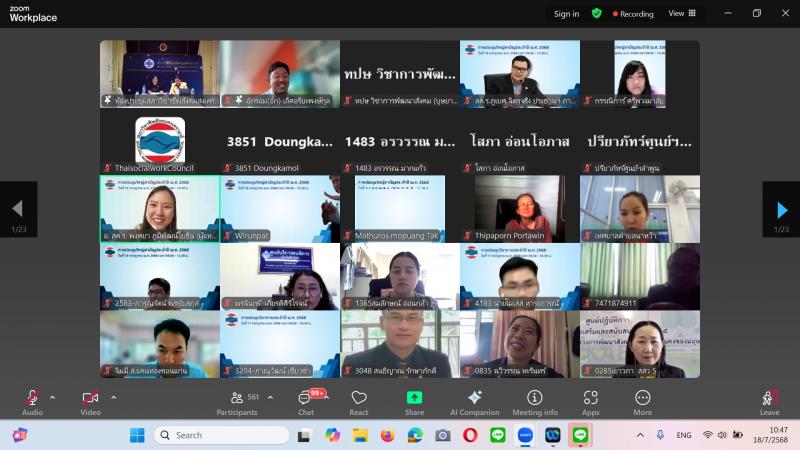The width and height of the screenshot is (800, 450).
Task: Open the View layout menu
Action: pyautogui.click(x=682, y=13)
